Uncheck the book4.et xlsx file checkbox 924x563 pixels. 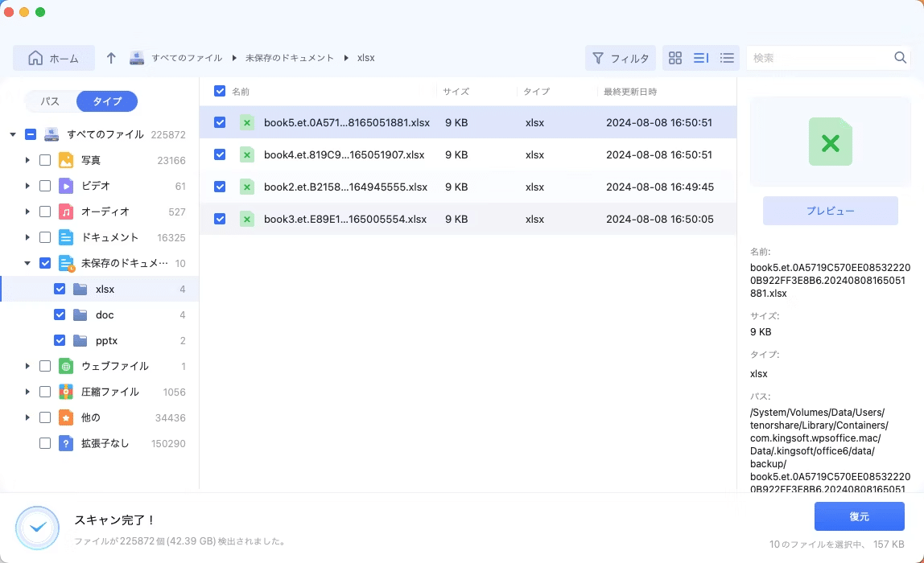(x=220, y=154)
